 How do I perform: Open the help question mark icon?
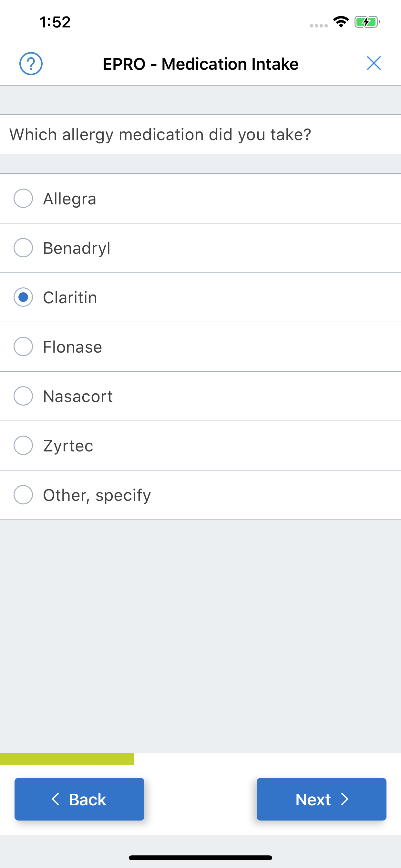(x=31, y=64)
